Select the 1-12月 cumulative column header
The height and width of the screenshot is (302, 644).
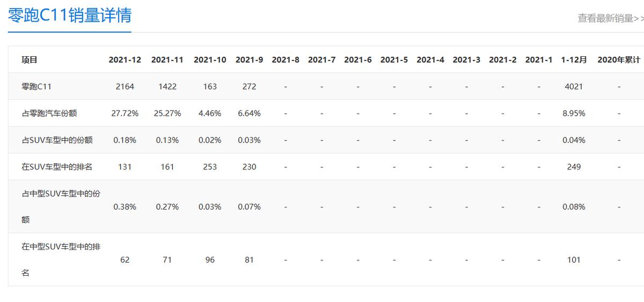coord(574,60)
